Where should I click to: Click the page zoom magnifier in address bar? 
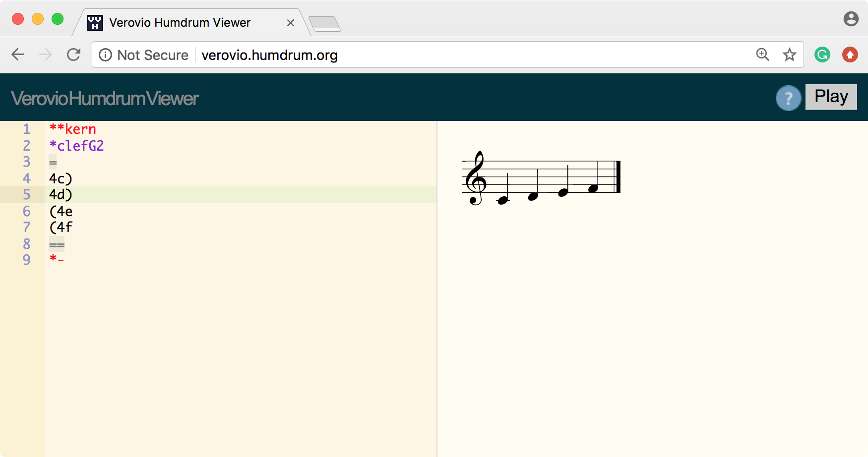point(763,55)
